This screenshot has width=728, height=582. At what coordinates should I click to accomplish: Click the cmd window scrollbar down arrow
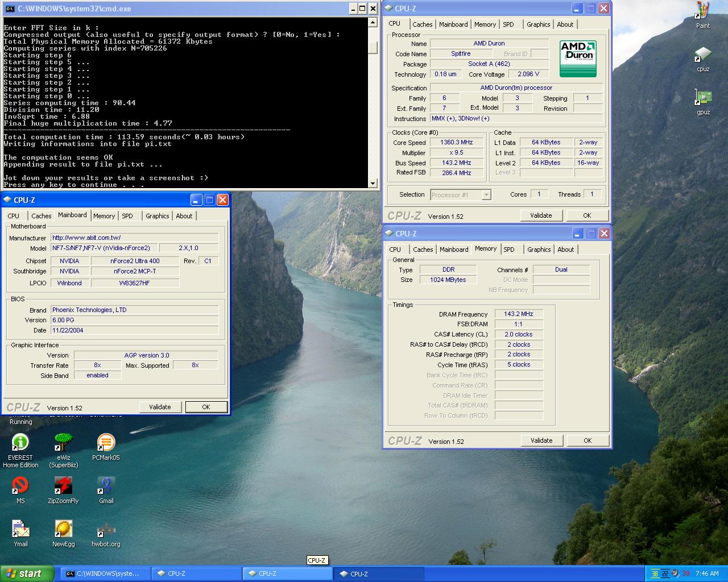click(x=373, y=184)
